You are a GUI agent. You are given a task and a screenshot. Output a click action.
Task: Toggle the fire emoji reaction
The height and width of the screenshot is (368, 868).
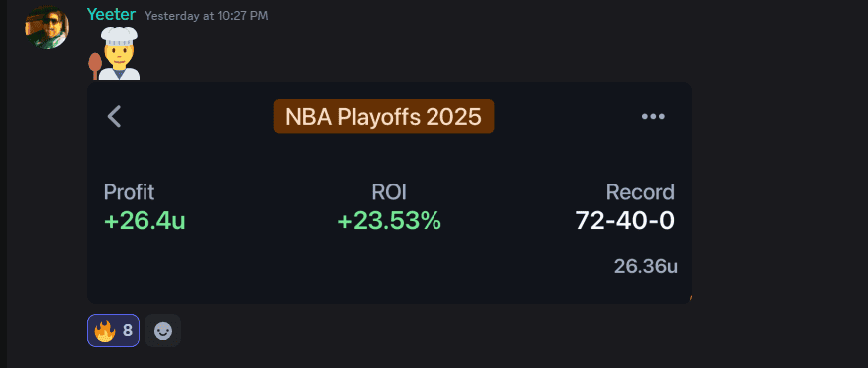113,330
